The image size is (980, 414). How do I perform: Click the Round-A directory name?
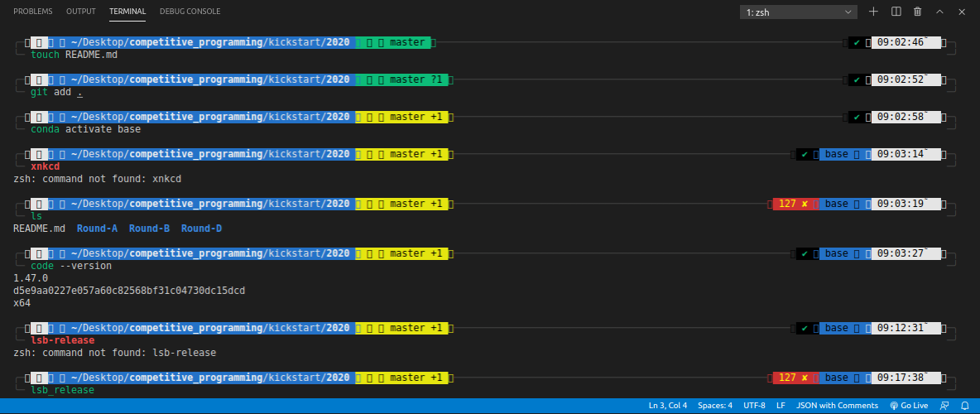(x=97, y=229)
